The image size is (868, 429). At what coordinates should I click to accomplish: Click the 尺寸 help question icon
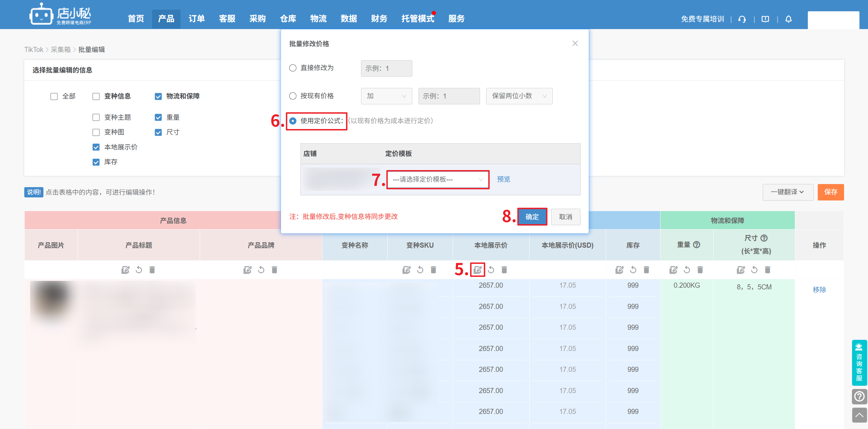coord(764,238)
